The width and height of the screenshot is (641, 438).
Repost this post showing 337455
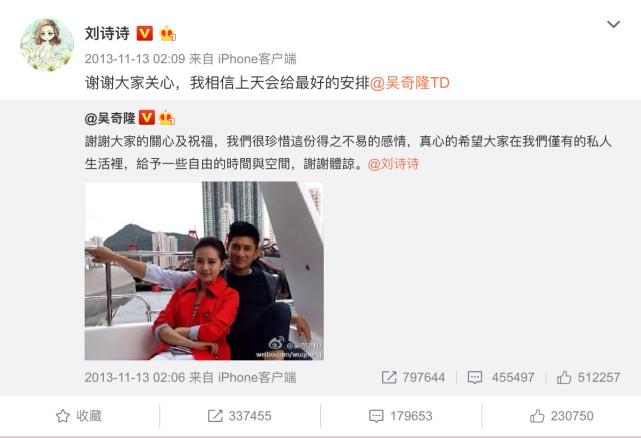click(240, 416)
